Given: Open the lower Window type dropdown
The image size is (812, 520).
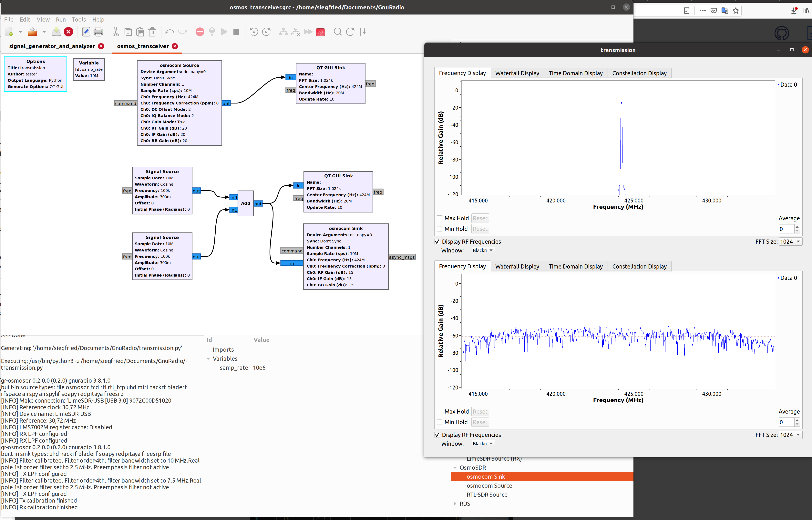Looking at the screenshot, I should click(x=483, y=444).
